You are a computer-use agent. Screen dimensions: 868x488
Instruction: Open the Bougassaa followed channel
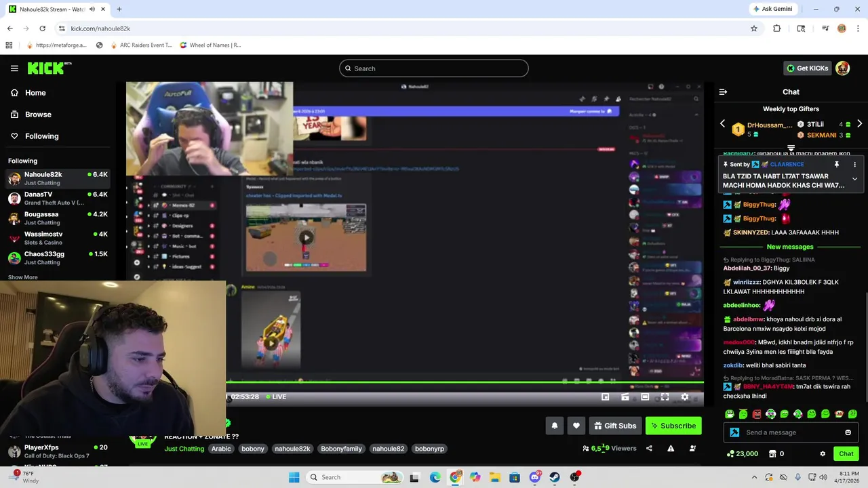point(58,218)
